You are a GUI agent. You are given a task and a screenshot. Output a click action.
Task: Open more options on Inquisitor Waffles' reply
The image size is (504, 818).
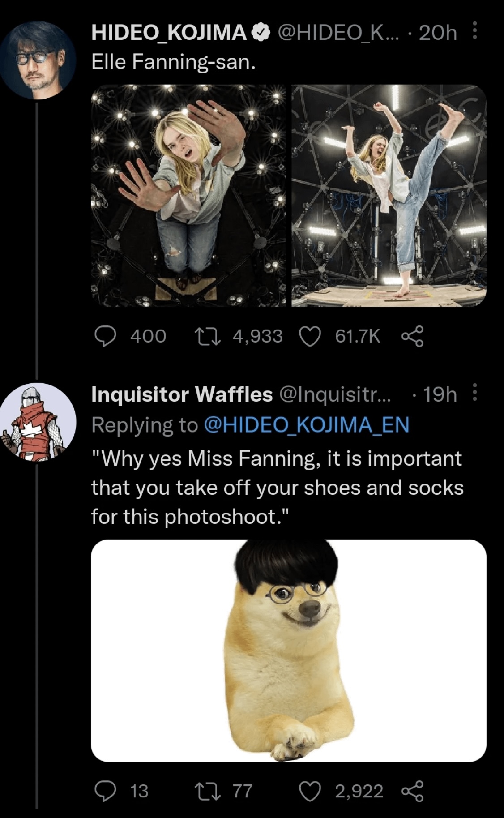click(x=475, y=394)
